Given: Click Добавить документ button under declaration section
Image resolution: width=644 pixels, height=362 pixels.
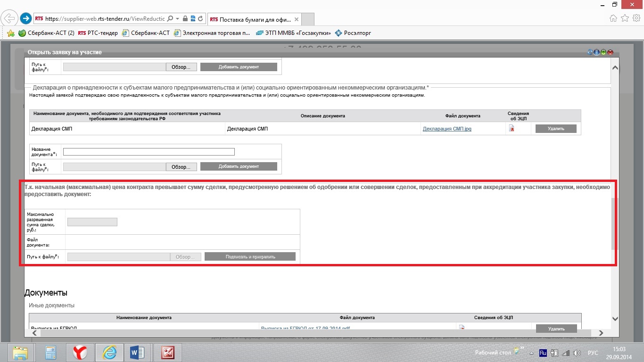Looking at the screenshot, I should [x=239, y=166].
